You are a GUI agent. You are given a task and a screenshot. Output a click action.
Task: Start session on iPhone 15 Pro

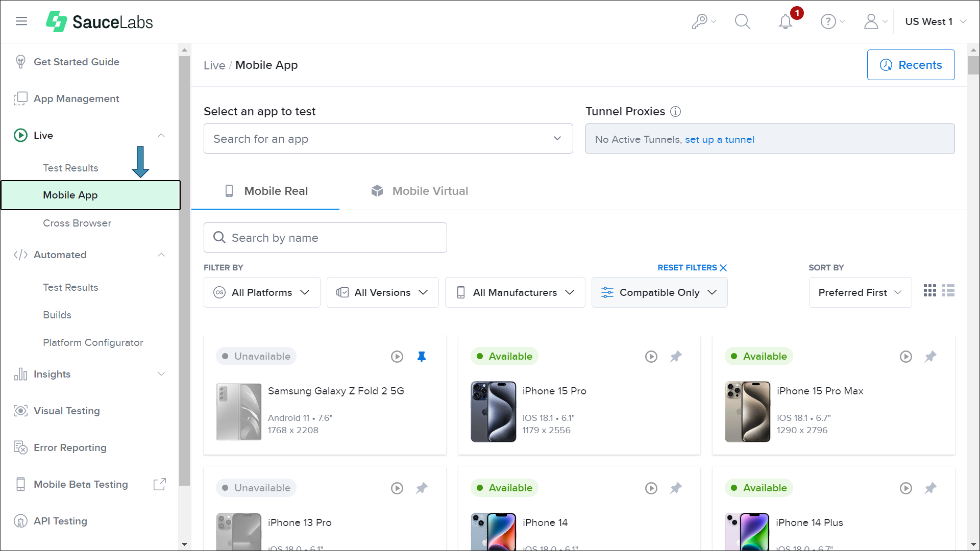[651, 357]
